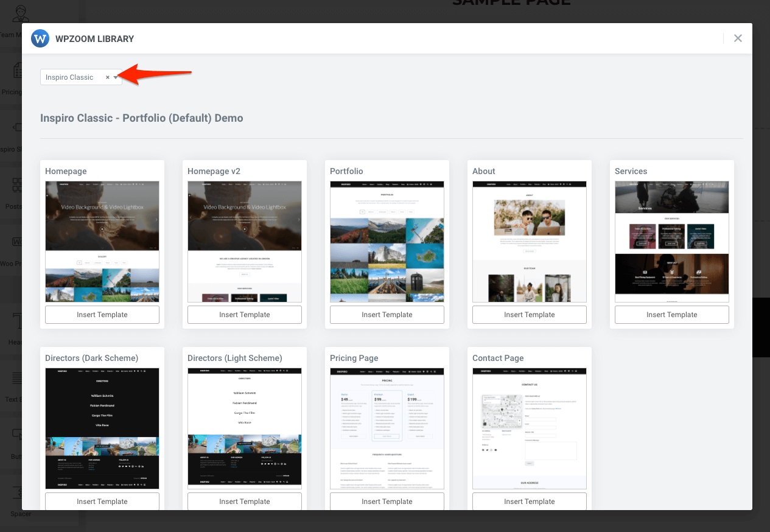Click the About card title
Screen dimensions: 770x532
[484, 171]
